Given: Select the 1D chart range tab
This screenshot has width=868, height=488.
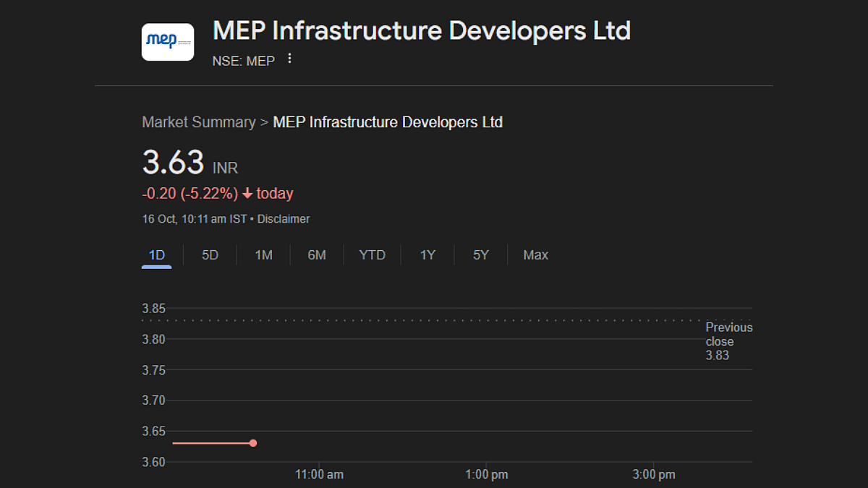Looking at the screenshot, I should tap(156, 255).
